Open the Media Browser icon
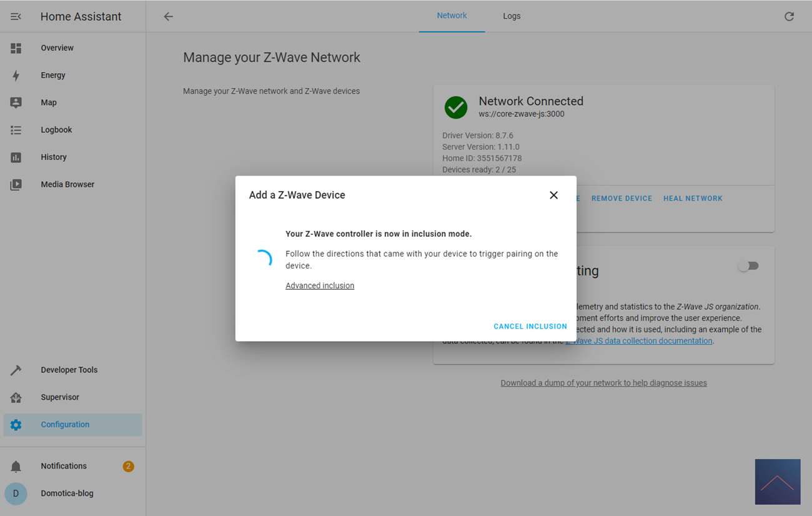812x516 pixels. coord(16,185)
